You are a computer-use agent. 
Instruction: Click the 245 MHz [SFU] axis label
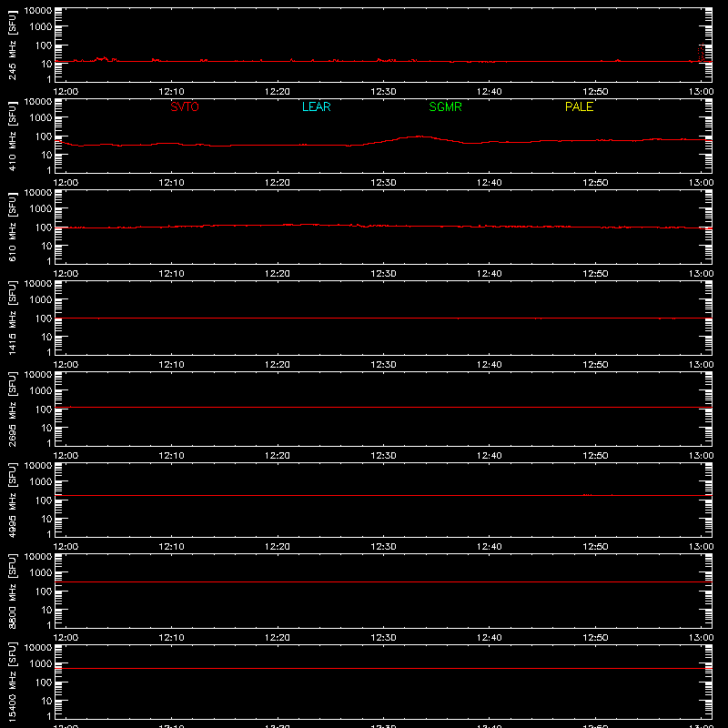(x=12, y=45)
